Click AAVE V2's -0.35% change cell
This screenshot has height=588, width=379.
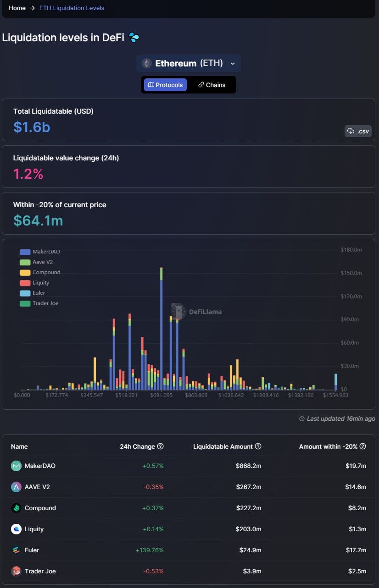pos(153,487)
